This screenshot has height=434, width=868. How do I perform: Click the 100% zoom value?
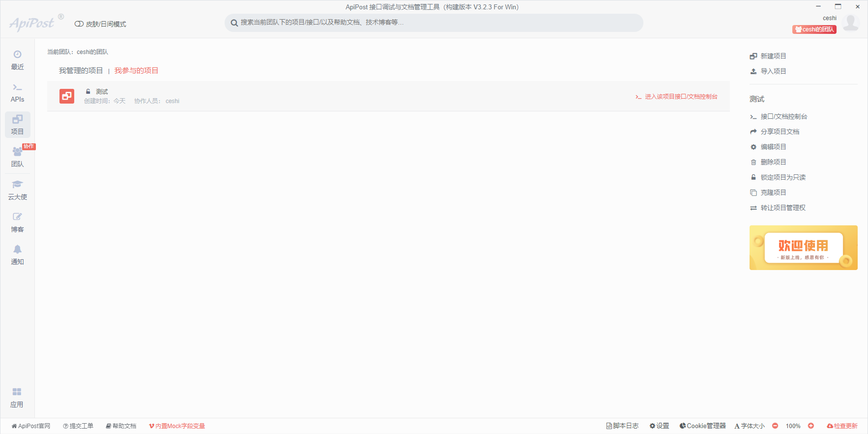tap(793, 426)
